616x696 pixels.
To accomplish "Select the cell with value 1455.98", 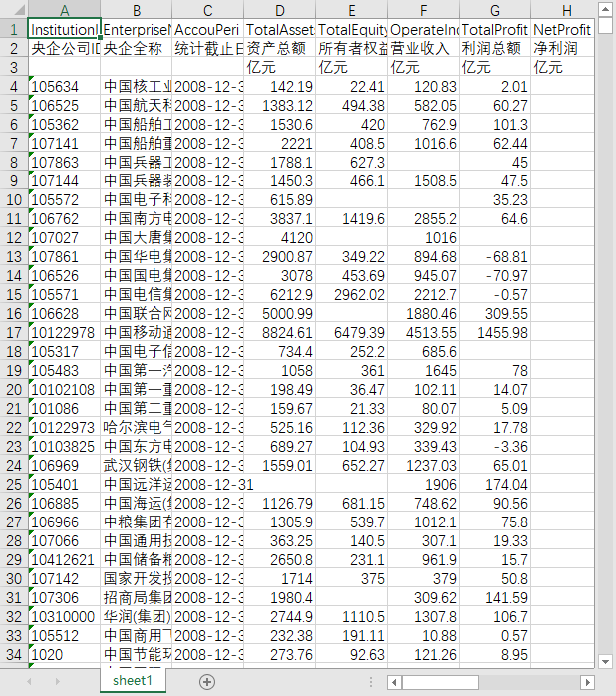I will click(494, 332).
